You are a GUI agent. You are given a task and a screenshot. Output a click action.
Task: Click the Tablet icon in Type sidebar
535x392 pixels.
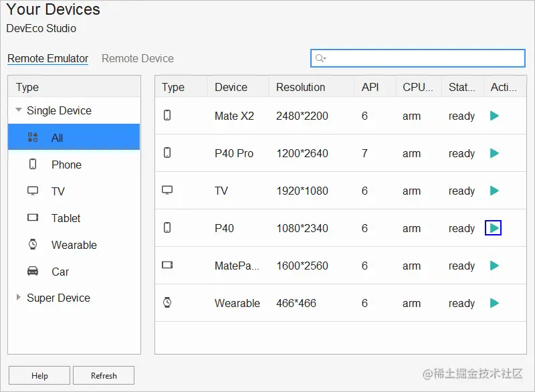point(33,217)
